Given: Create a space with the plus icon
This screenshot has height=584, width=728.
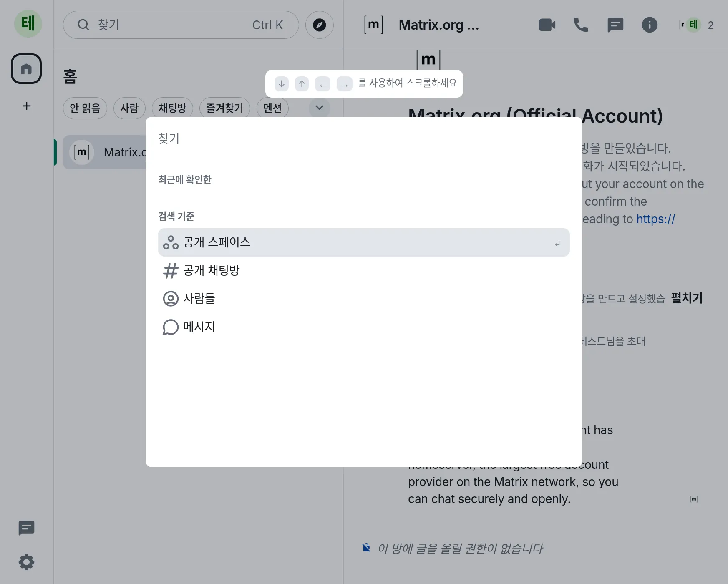Looking at the screenshot, I should [x=26, y=106].
